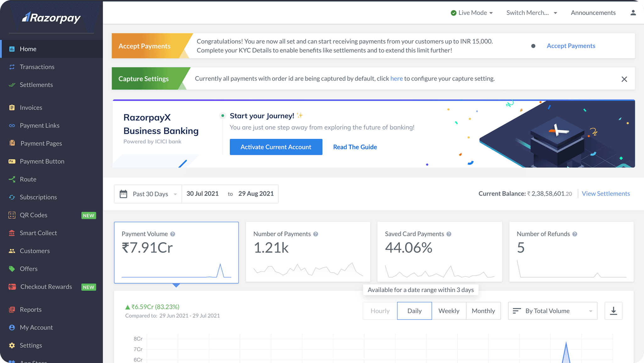
Task: Click the Smart Collect bank icon
Action: pos(12,233)
